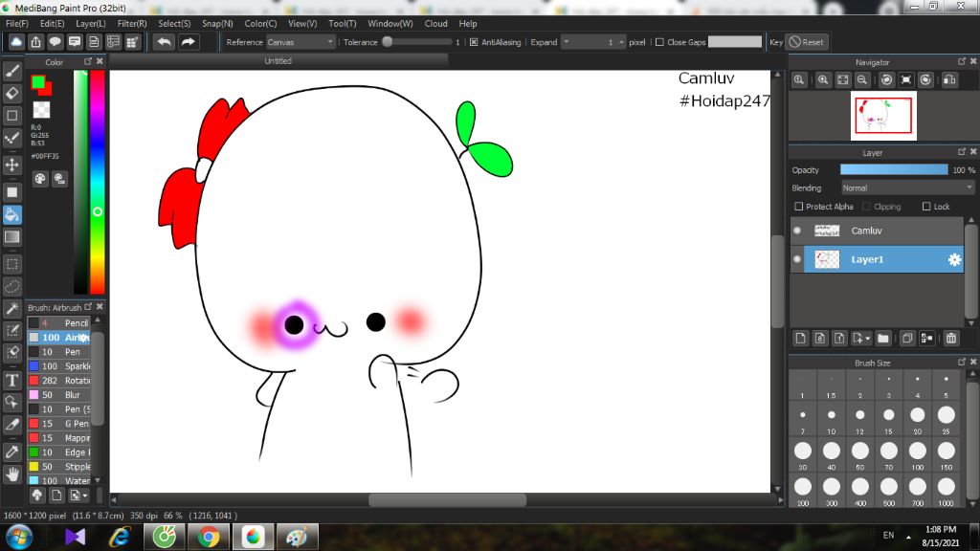Select the rectangular Select tool
980x551 pixels.
coord(12,264)
